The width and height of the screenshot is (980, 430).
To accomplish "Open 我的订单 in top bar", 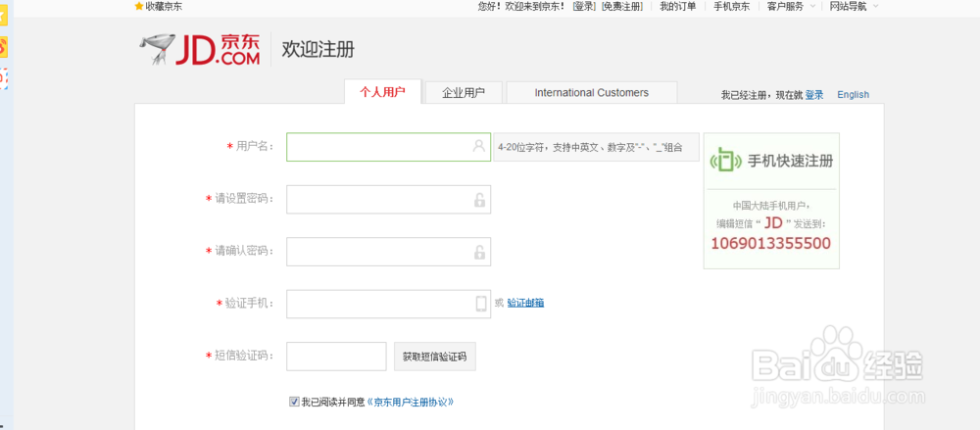I will [x=677, y=6].
